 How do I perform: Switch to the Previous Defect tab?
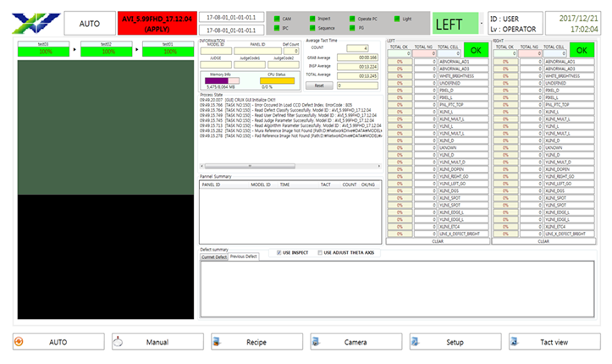coord(244,256)
